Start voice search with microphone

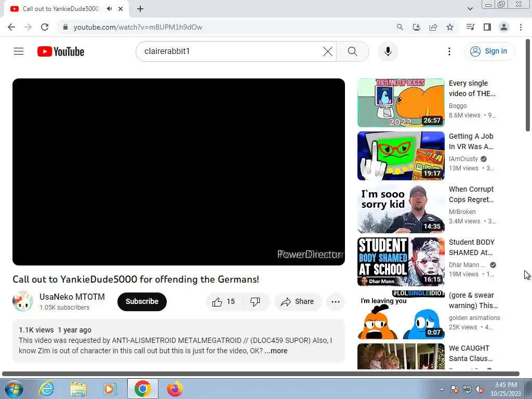pos(388,51)
